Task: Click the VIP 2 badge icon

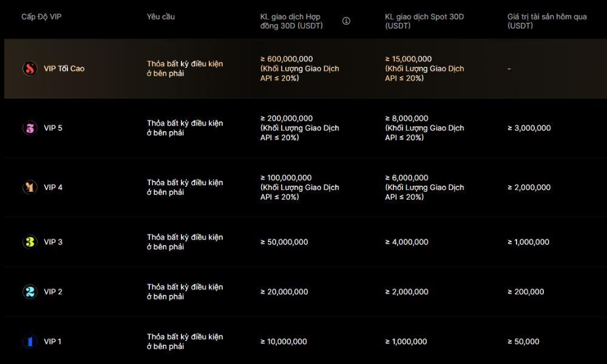Action: 30,292
